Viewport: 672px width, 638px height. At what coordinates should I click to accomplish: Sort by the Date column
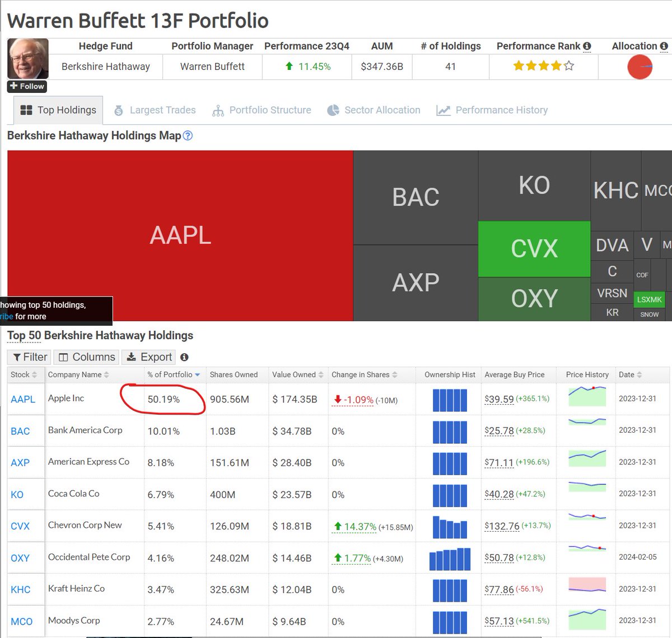tap(630, 374)
